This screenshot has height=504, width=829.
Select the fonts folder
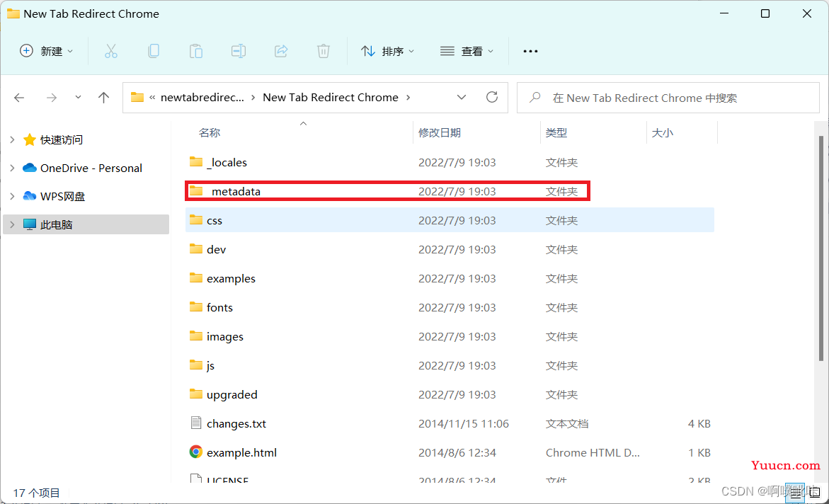tap(450, 308)
